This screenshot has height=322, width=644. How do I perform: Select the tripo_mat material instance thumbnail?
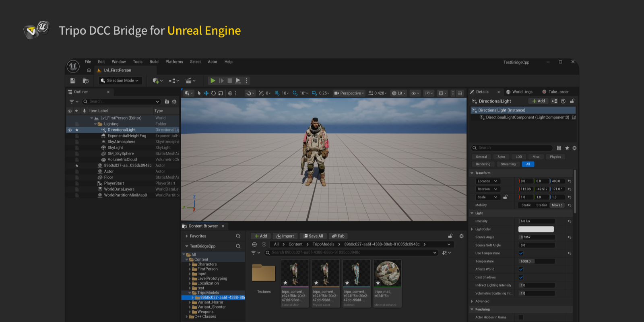pyautogui.click(x=387, y=274)
